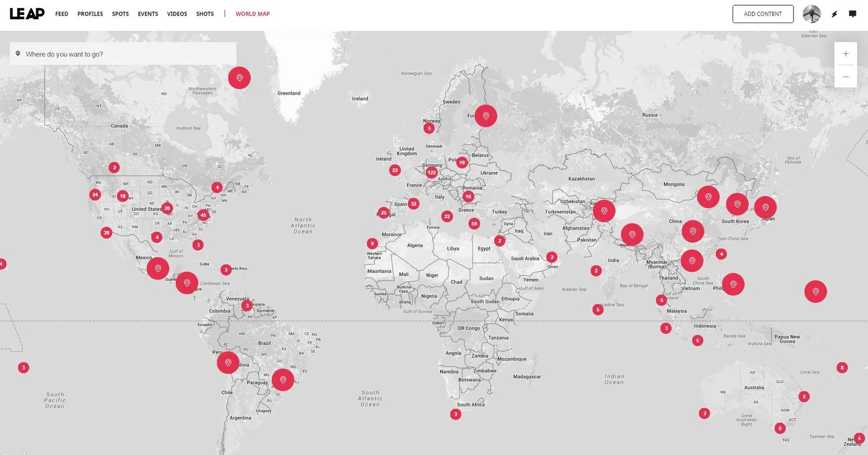This screenshot has height=455, width=868.
Task: Select the pin marker on Japan
Action: coord(765,207)
